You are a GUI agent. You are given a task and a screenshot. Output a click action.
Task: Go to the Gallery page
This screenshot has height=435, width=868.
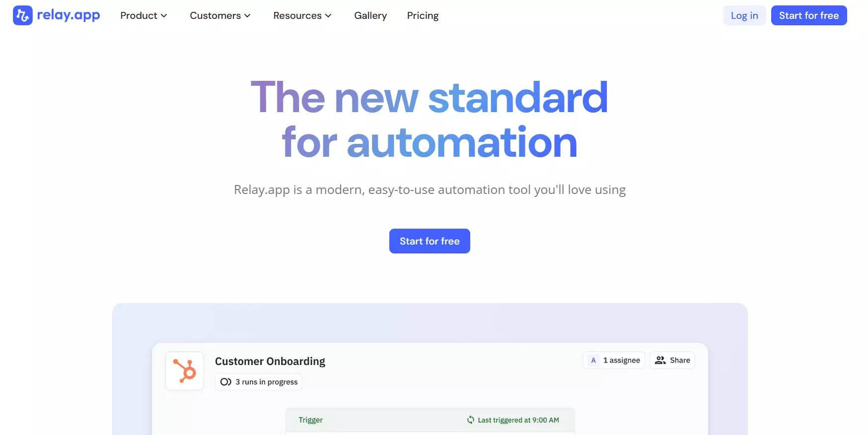tap(370, 15)
